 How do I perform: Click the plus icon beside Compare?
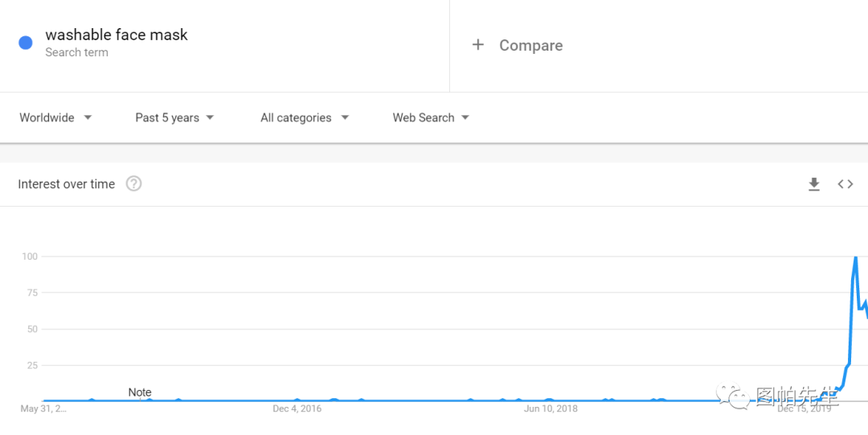(x=477, y=45)
